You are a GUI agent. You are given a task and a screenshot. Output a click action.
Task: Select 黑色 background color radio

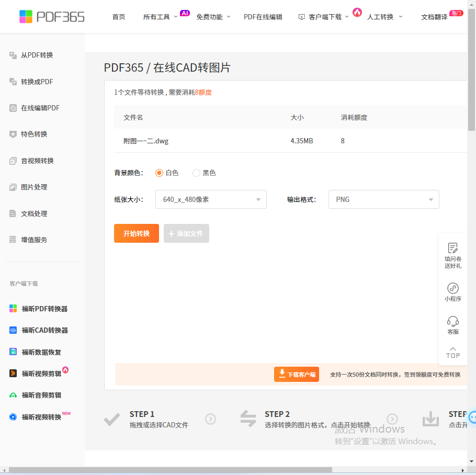pyautogui.click(x=196, y=173)
